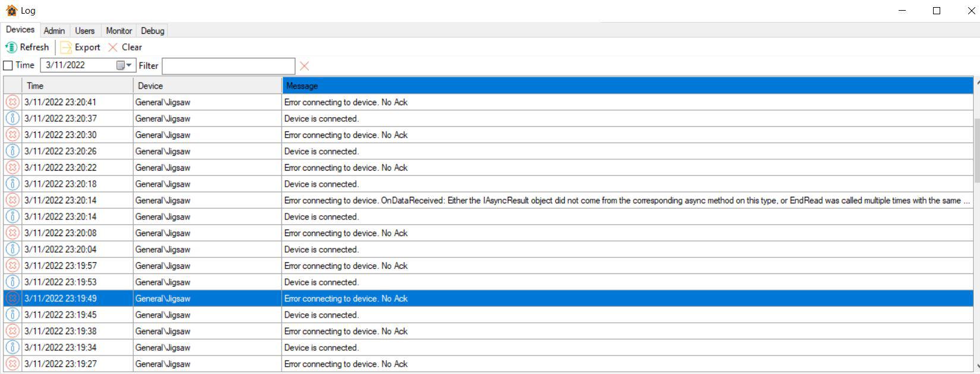Click info icon on 23:19:34 log row
The image size is (980, 374).
pos(12,347)
